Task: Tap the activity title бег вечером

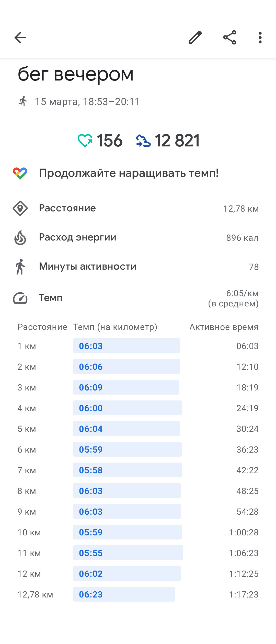Action: click(x=76, y=74)
